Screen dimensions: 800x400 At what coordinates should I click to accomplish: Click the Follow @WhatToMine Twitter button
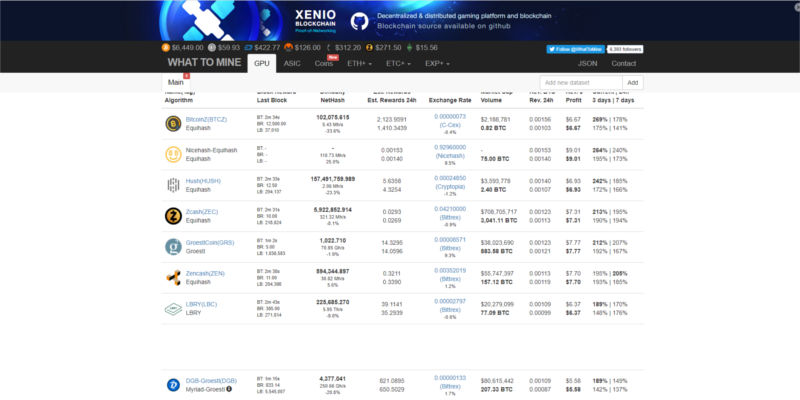pos(576,49)
